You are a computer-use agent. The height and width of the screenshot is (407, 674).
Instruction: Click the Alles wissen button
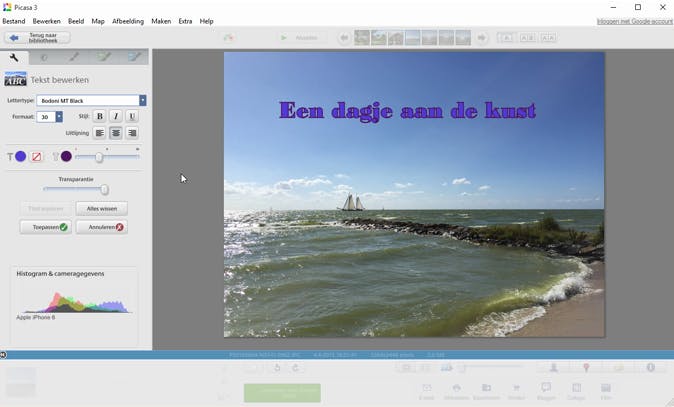point(102,209)
